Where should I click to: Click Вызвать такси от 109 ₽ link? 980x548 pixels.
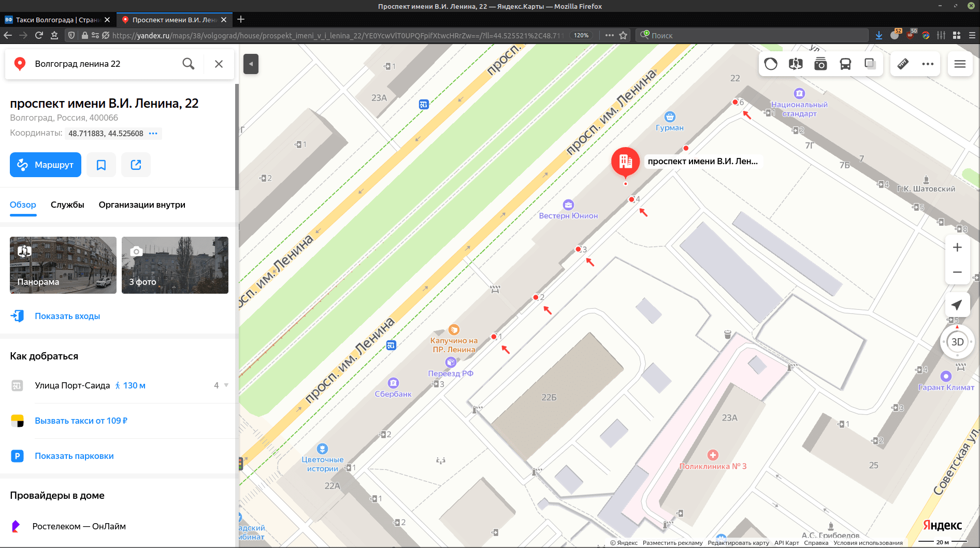click(81, 421)
